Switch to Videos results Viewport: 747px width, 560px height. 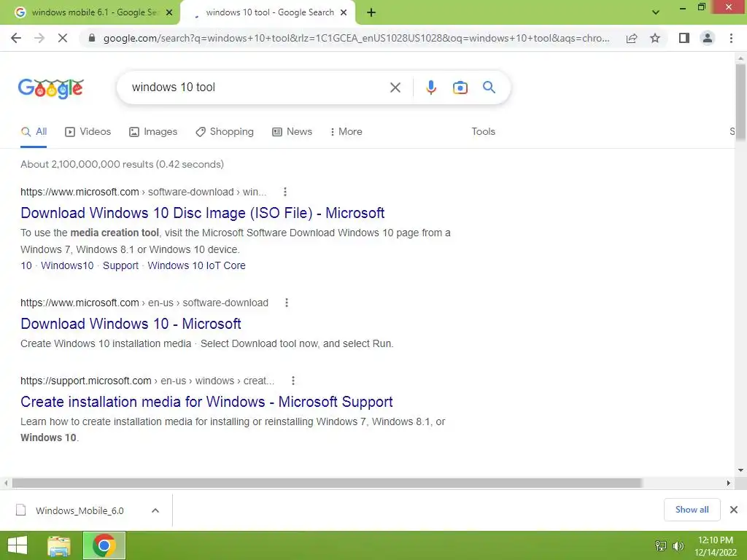[x=88, y=132]
